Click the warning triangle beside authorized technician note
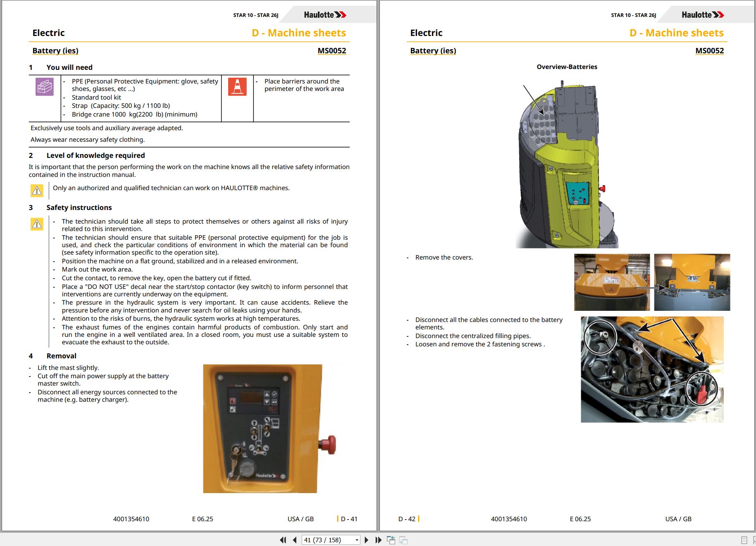This screenshot has width=756, height=546. [37, 190]
